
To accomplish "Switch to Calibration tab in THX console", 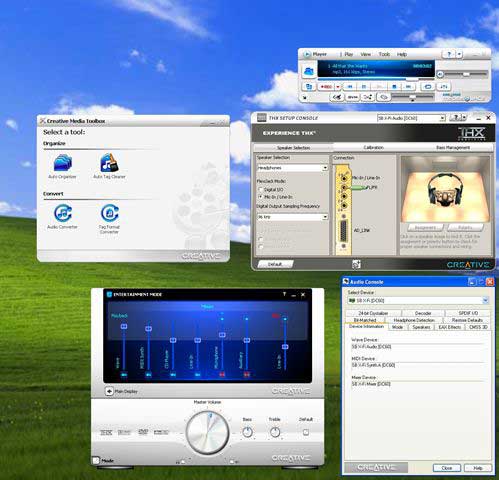I will [373, 147].
